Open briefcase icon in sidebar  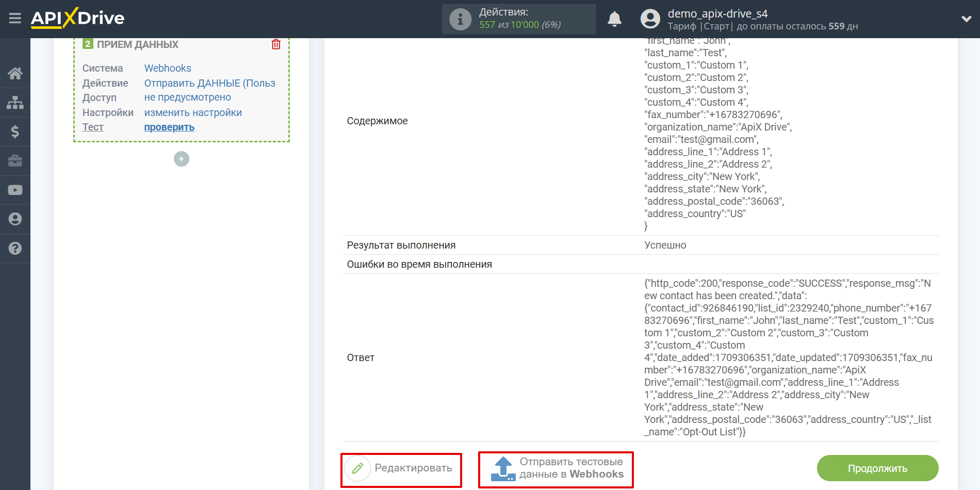[15, 161]
